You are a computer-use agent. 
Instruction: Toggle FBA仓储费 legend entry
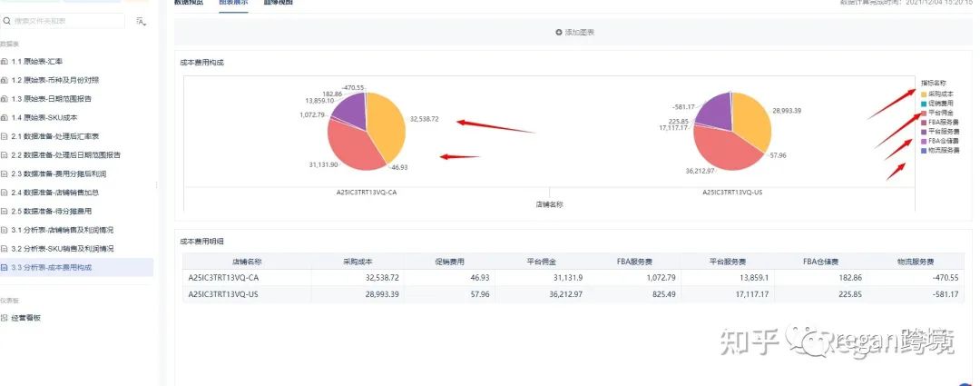click(x=940, y=142)
